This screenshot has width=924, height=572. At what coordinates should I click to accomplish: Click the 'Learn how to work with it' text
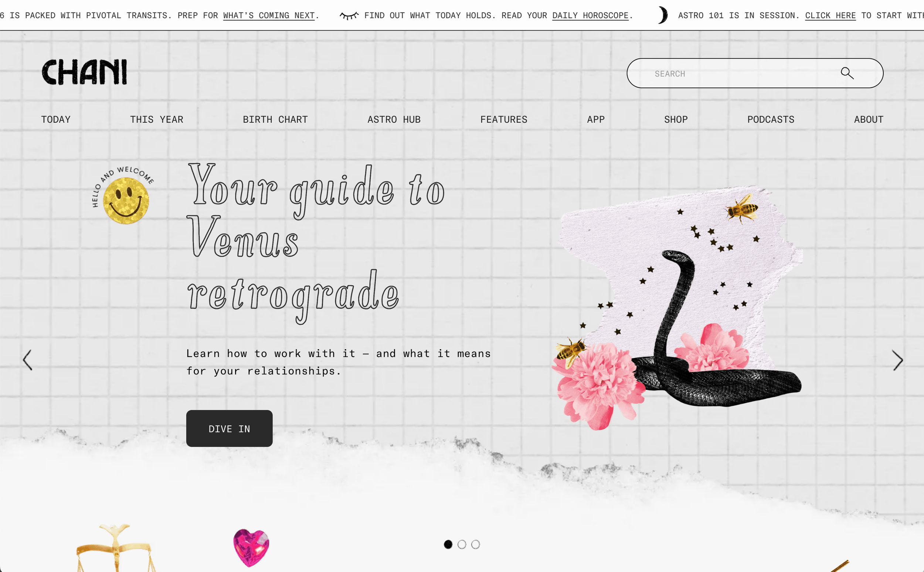pos(338,362)
